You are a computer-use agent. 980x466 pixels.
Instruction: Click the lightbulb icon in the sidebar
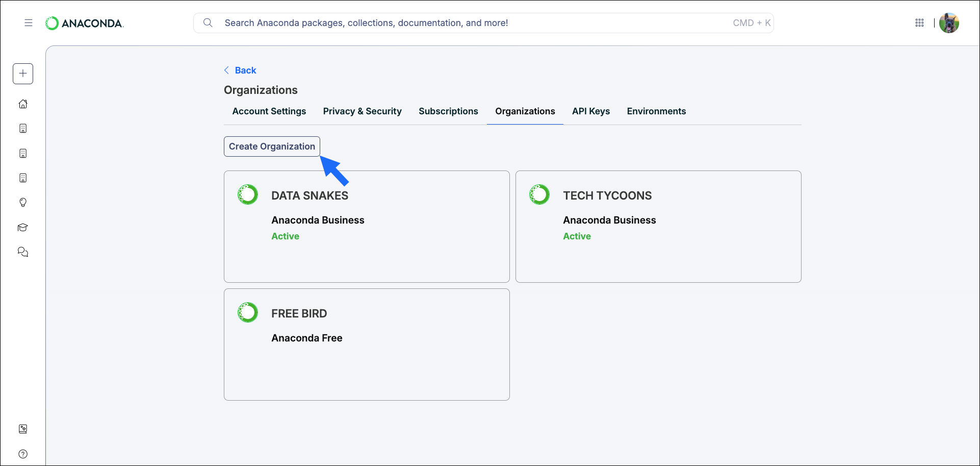[x=23, y=203]
